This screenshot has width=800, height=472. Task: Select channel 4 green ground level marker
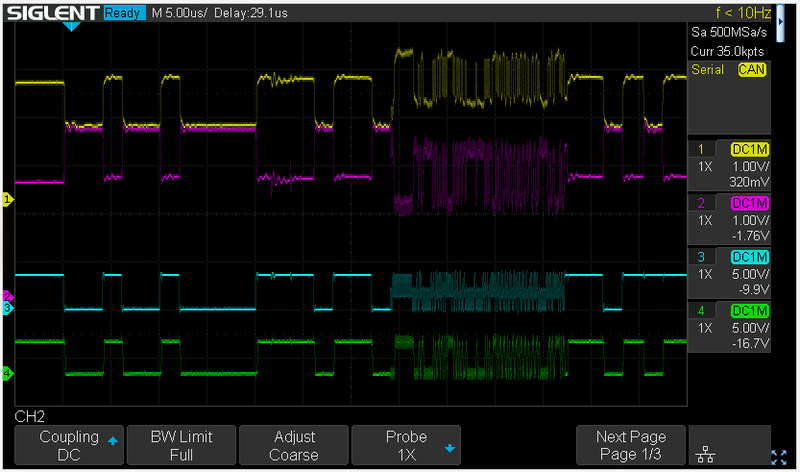7,373
